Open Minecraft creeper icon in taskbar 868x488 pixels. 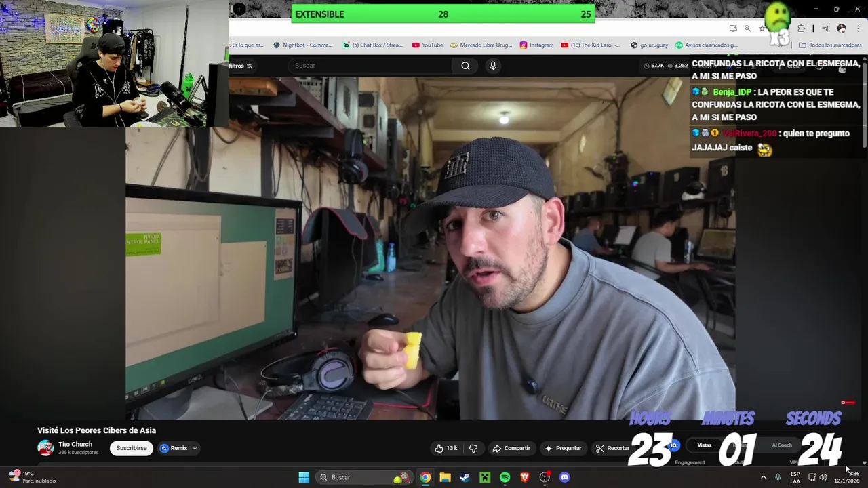(x=485, y=477)
